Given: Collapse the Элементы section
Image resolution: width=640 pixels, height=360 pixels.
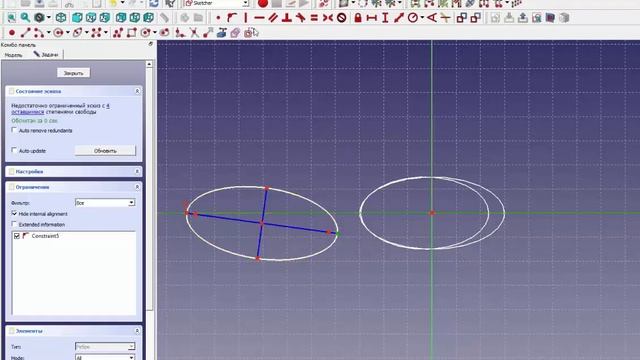Looking at the screenshot, I should (x=137, y=331).
